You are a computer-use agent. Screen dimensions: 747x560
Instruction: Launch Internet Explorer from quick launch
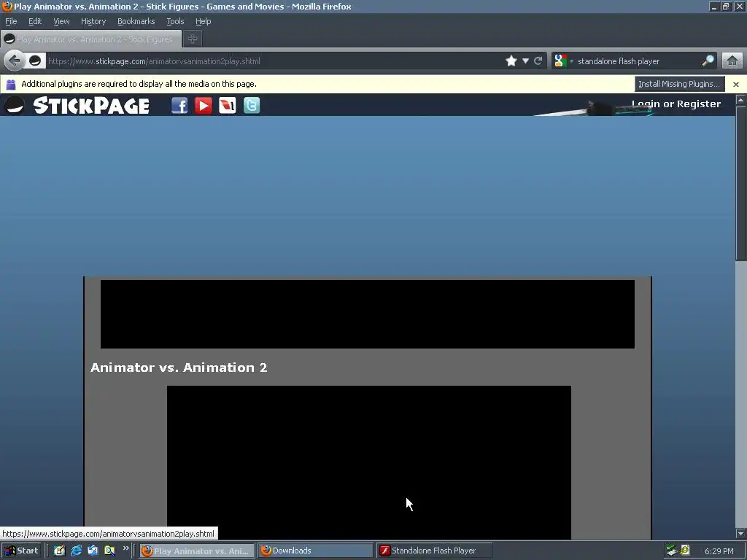pyautogui.click(x=76, y=551)
